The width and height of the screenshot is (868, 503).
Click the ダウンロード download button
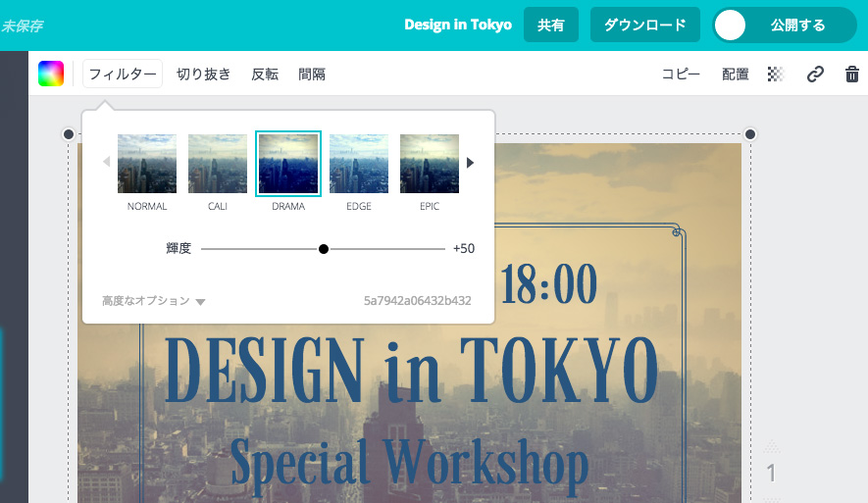645,25
